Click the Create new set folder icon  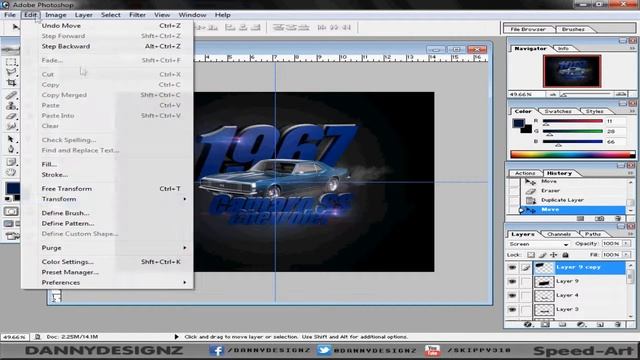[x=562, y=324]
